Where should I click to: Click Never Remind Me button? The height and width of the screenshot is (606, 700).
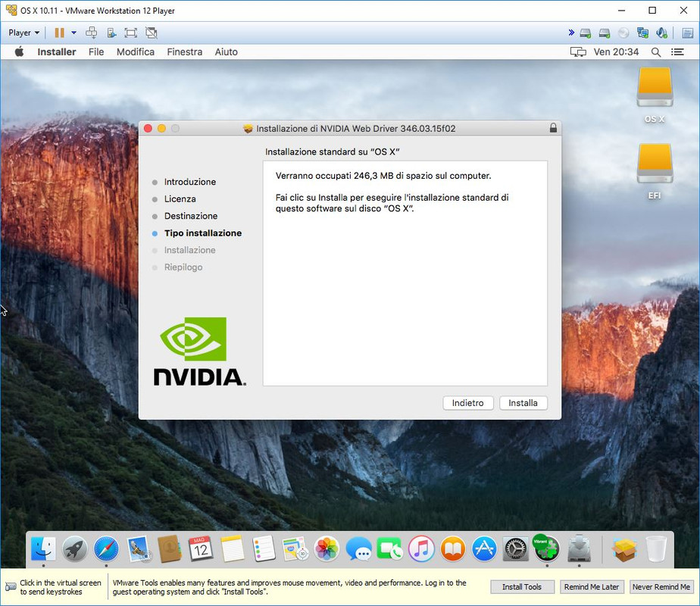click(x=661, y=587)
